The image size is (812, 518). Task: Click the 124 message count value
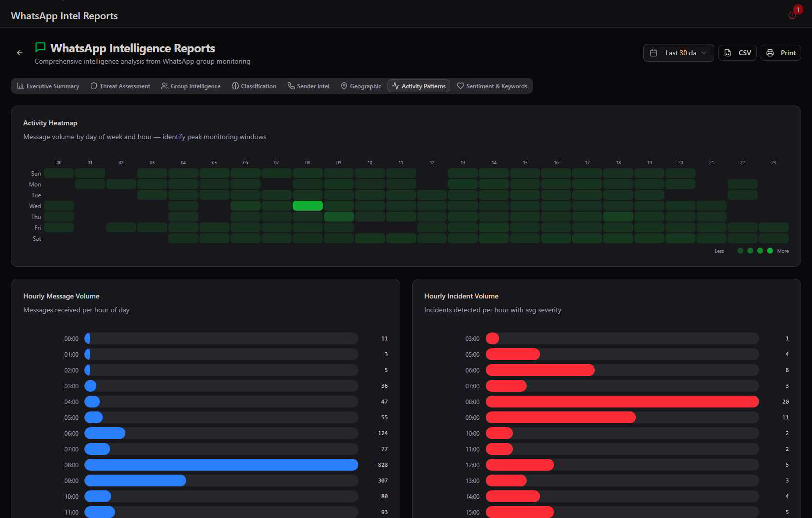click(383, 433)
